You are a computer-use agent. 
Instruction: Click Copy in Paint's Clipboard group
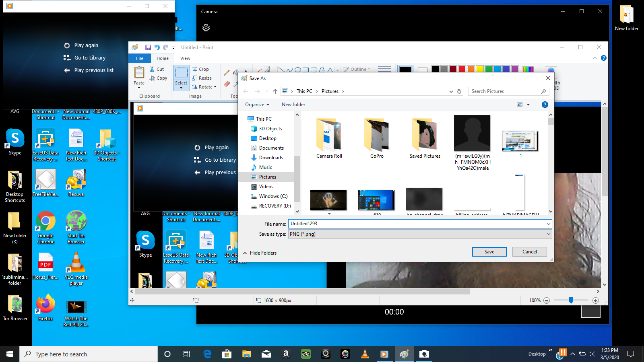158,78
